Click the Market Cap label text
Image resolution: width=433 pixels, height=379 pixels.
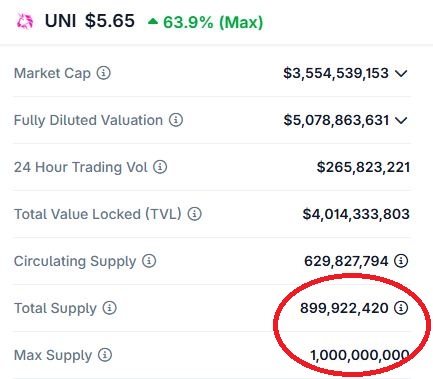[x=52, y=73]
